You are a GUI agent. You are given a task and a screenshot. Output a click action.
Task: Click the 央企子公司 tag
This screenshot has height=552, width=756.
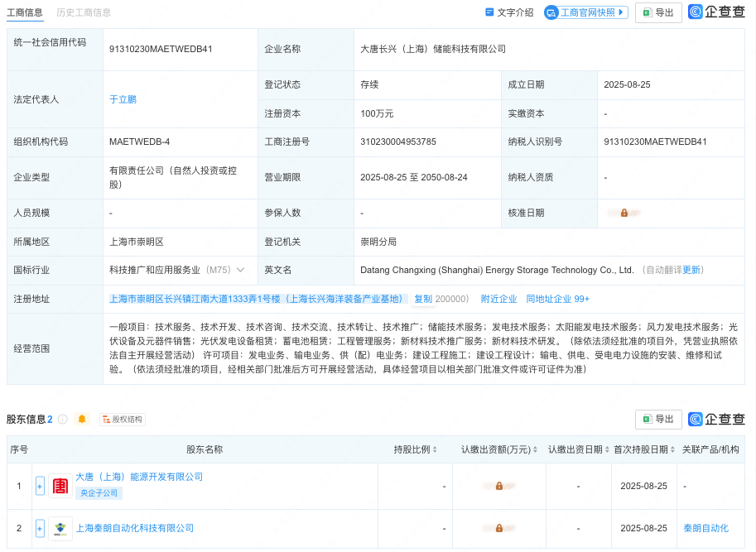point(99,492)
